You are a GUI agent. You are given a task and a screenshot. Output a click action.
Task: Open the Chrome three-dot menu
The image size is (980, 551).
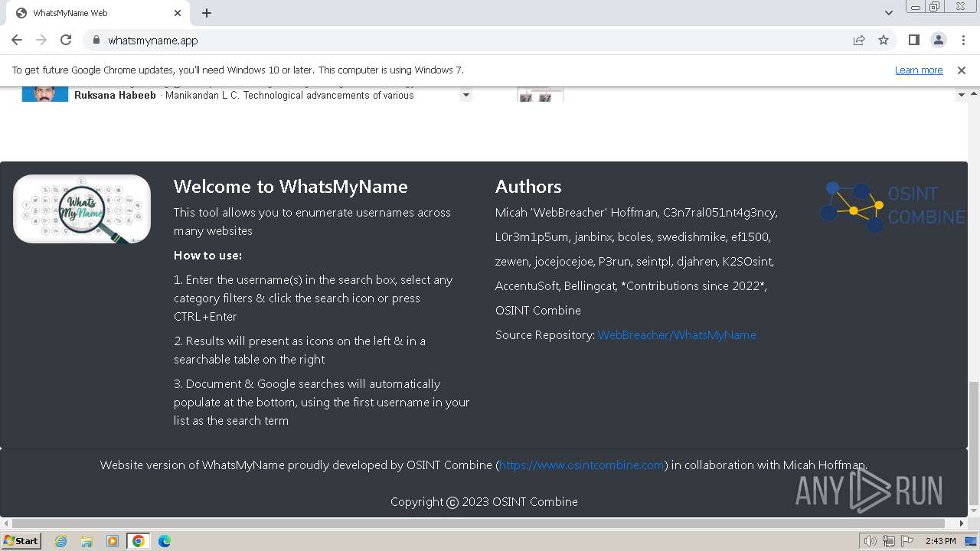coord(962,40)
